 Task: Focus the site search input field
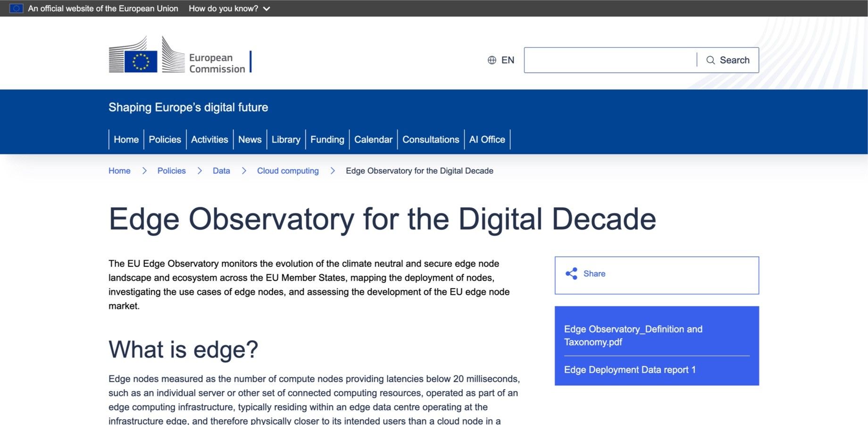pyautogui.click(x=610, y=60)
